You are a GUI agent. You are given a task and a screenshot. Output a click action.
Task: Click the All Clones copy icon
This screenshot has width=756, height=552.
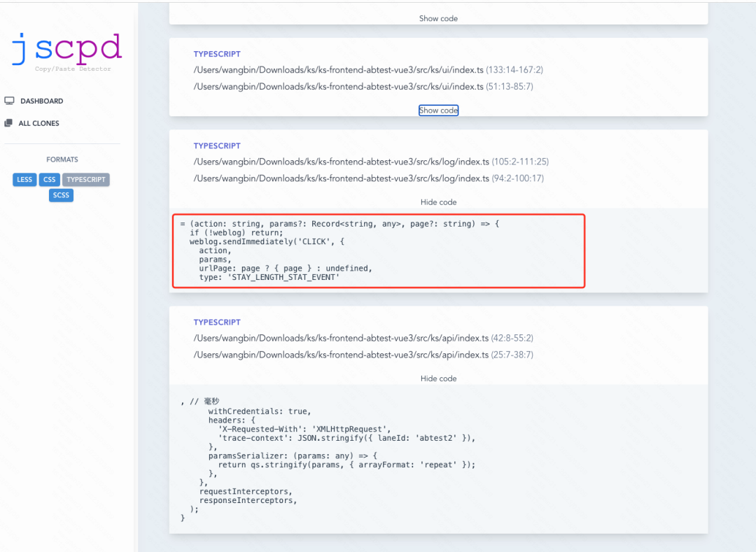[8, 123]
